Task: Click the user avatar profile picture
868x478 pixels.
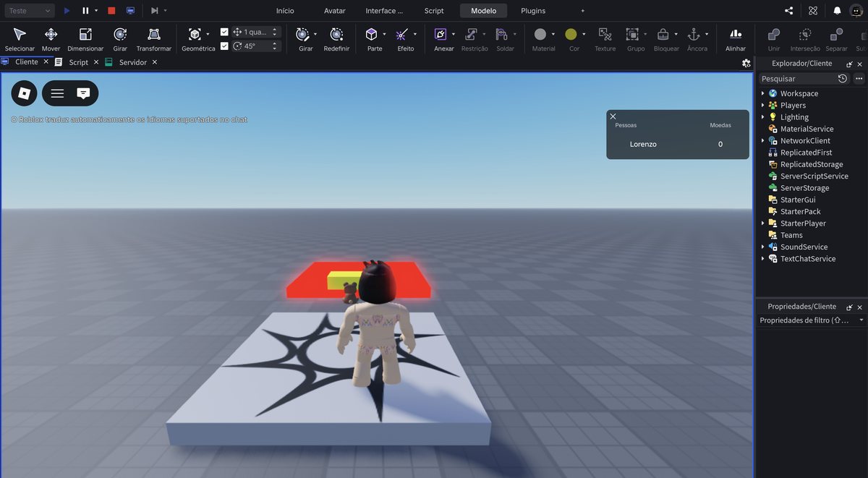Action: point(856,11)
